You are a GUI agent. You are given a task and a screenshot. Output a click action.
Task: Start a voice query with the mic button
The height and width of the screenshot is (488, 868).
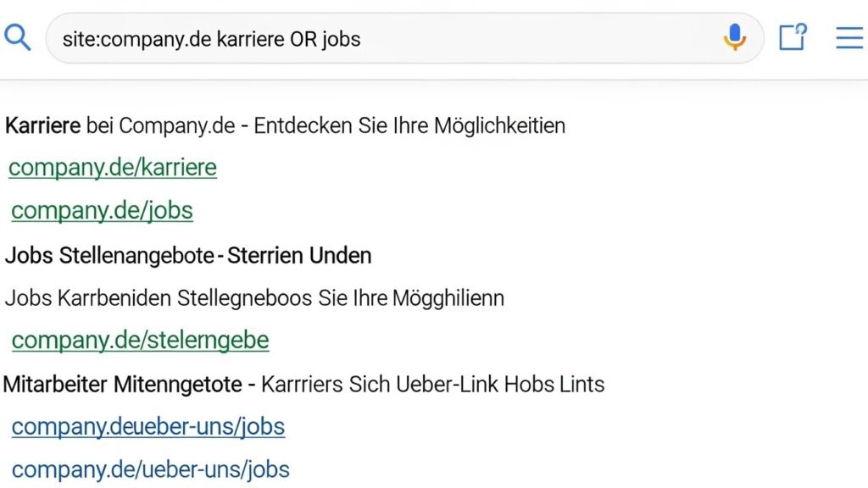click(x=734, y=38)
